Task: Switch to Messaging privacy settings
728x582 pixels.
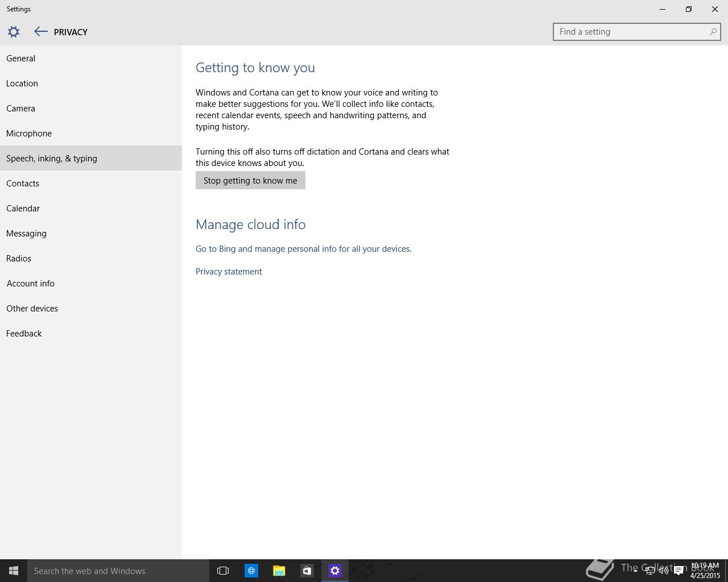Action: point(91,234)
